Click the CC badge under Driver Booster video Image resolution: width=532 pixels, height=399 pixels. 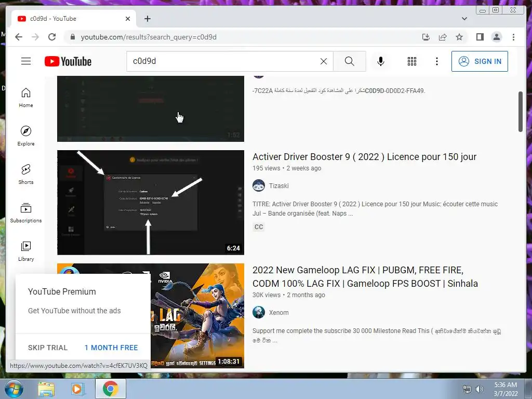click(259, 227)
